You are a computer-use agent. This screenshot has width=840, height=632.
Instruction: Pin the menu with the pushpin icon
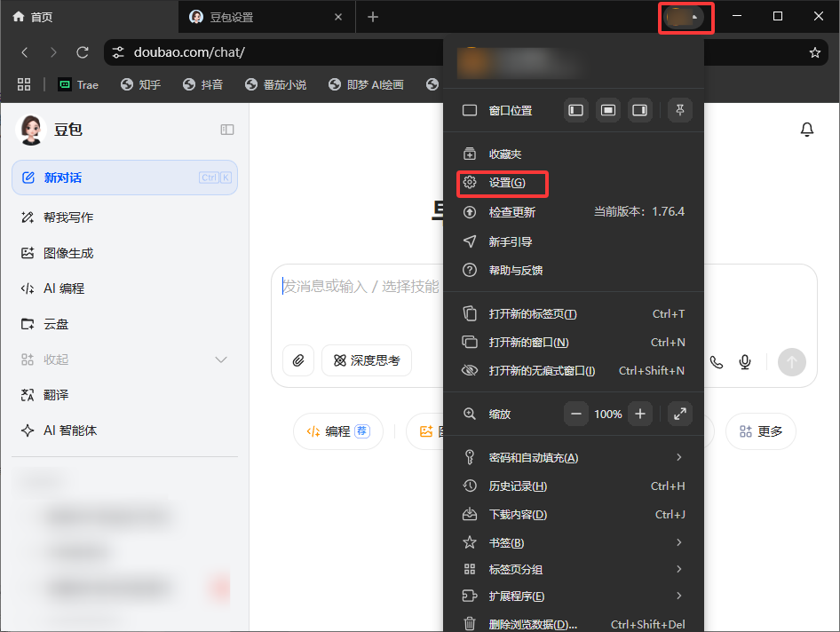(x=679, y=110)
